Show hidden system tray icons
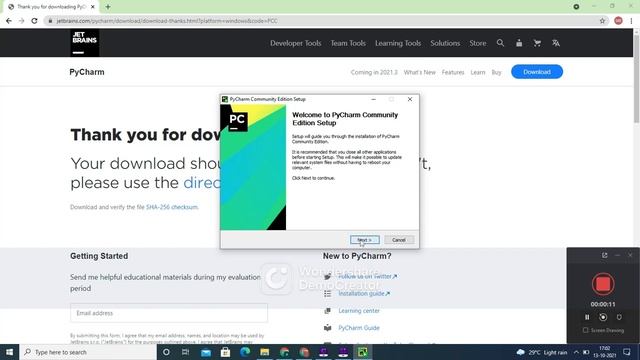The image size is (640, 360). (x=576, y=352)
